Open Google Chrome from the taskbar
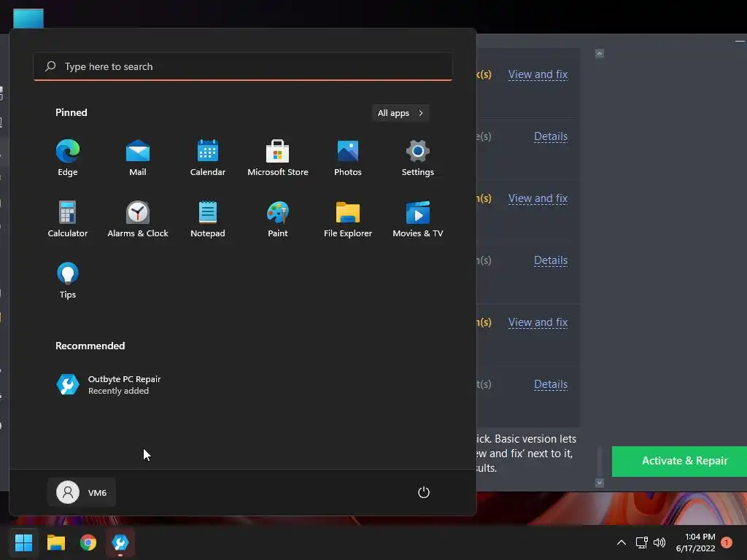 88,542
